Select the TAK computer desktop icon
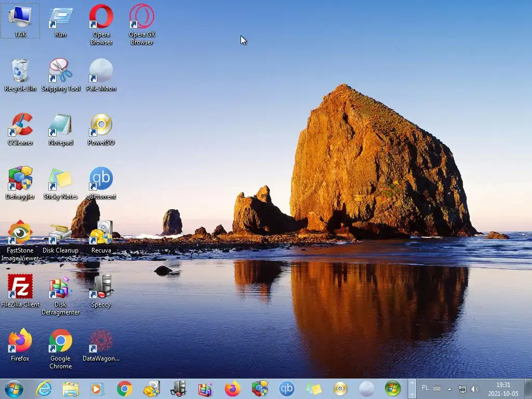 coord(20,21)
